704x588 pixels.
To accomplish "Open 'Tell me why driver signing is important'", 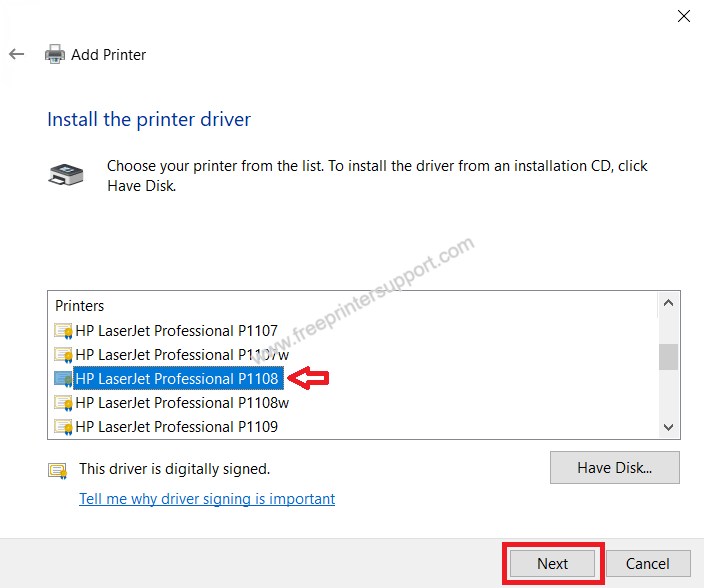I will tap(207, 499).
